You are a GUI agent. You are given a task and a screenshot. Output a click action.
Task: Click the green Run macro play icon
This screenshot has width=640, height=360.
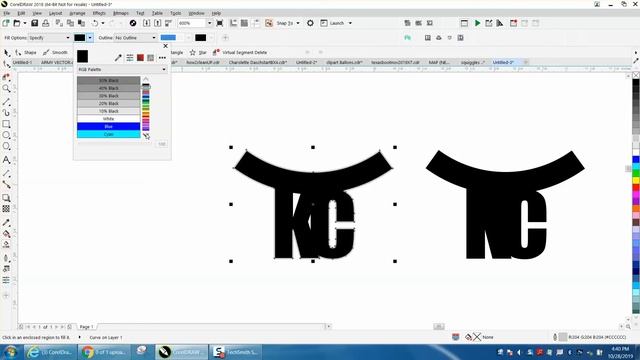coord(477,23)
